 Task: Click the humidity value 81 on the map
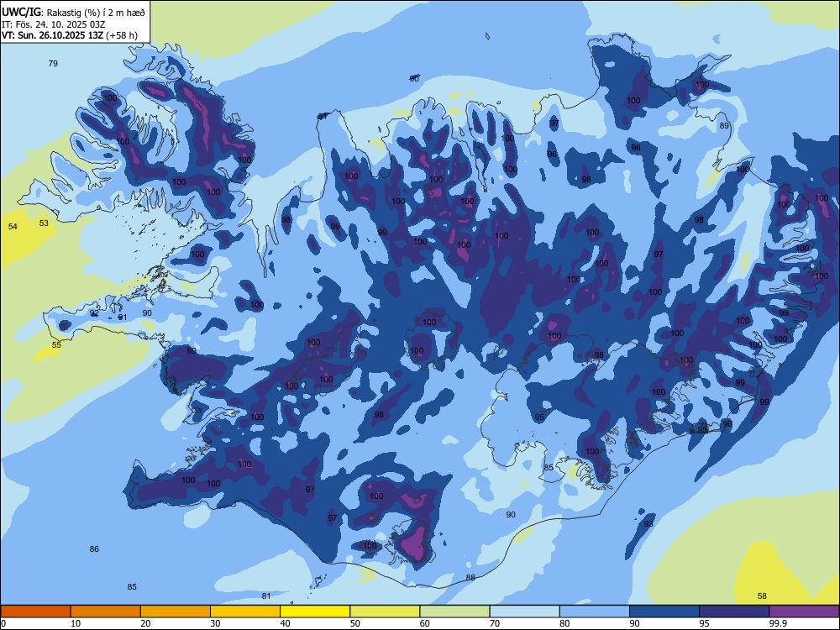tap(266, 596)
